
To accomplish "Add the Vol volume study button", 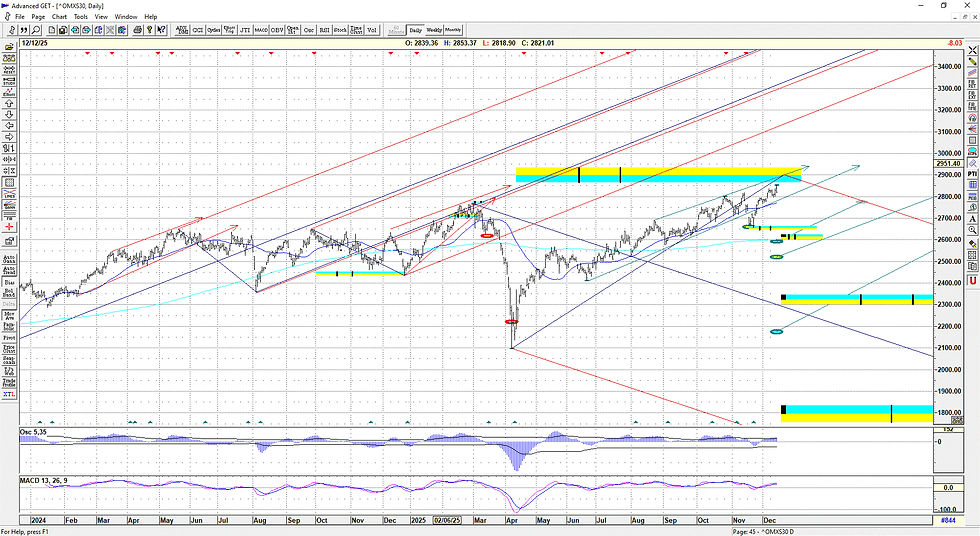I will tap(372, 30).
